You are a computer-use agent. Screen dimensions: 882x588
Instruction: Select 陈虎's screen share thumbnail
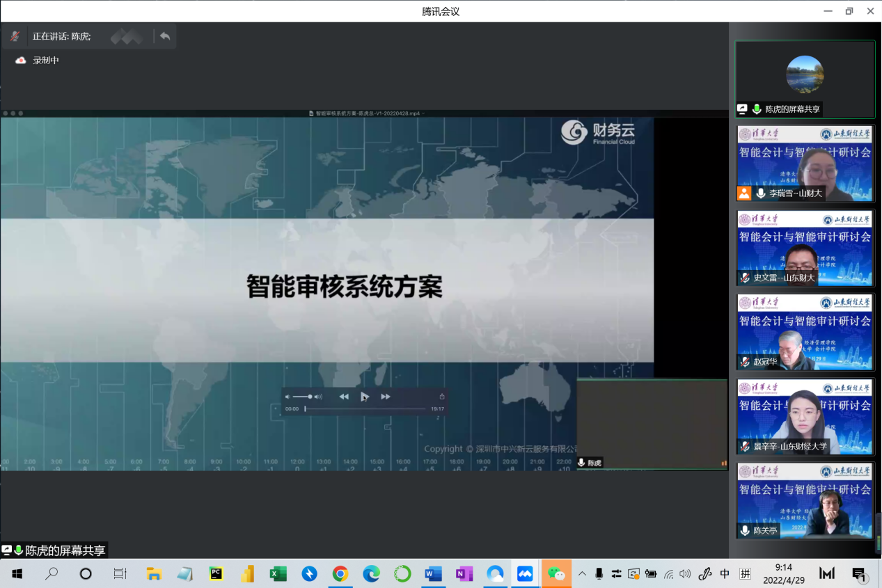805,79
